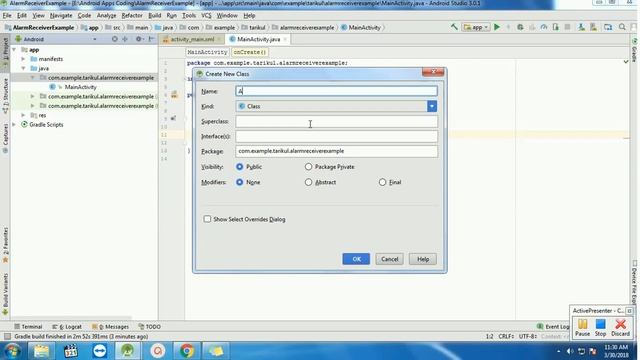Open File Explorer from taskbar
Viewport: 640px width, 360px height.
tap(41, 351)
